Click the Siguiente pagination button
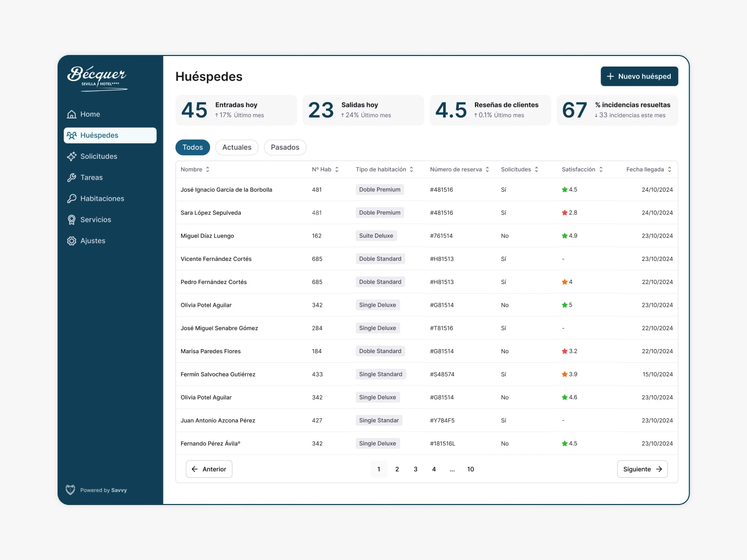The height and width of the screenshot is (560, 747). 642,469
